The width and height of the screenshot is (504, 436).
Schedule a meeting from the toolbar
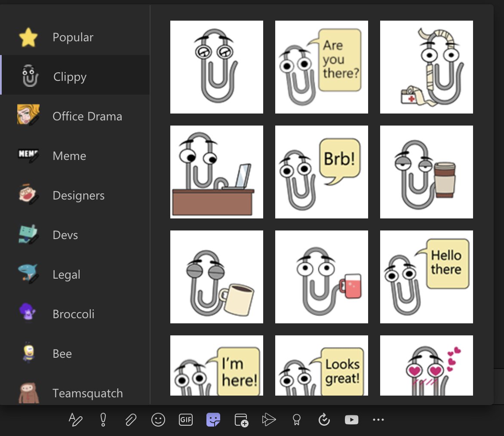pos(241,420)
